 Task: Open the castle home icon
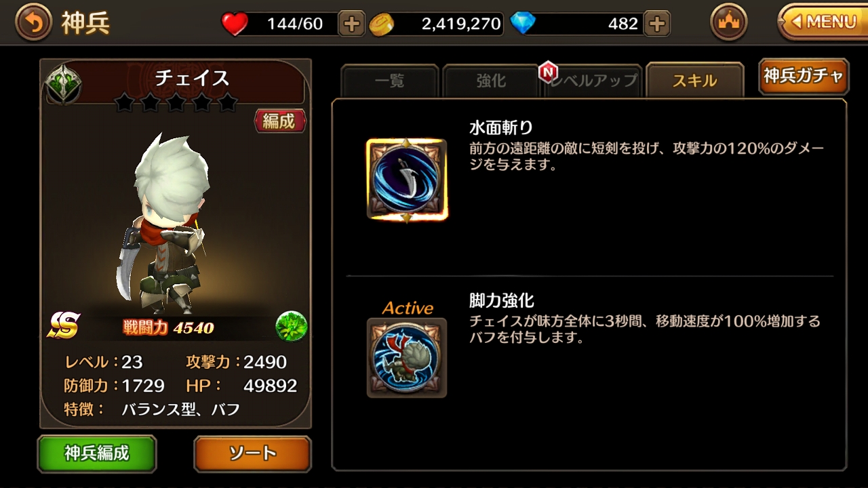[x=729, y=22]
